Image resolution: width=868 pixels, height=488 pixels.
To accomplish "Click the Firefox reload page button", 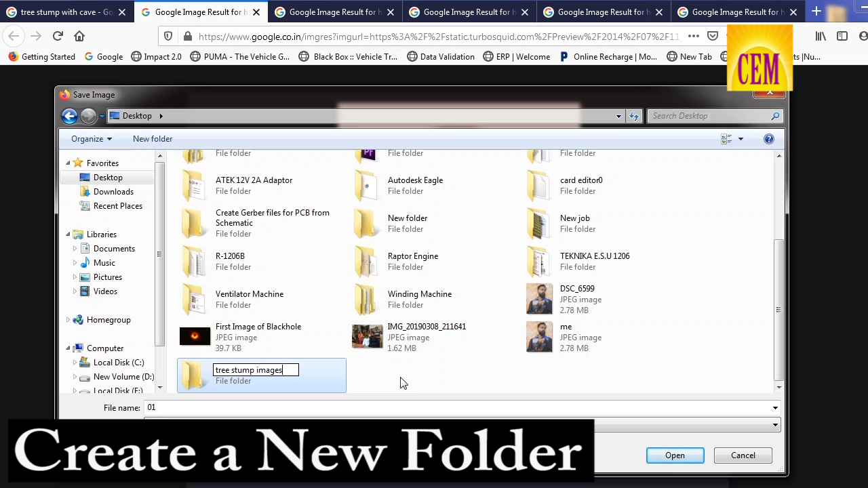I will tap(58, 37).
